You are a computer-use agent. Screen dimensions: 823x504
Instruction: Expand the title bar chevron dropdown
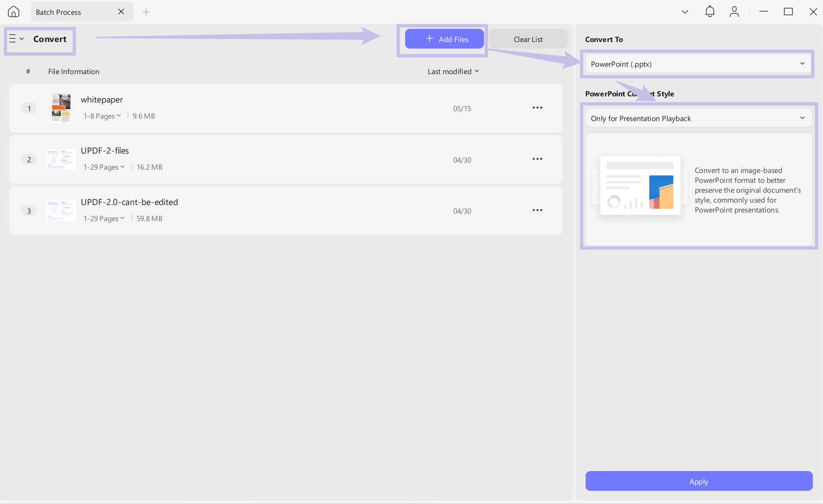click(x=685, y=12)
